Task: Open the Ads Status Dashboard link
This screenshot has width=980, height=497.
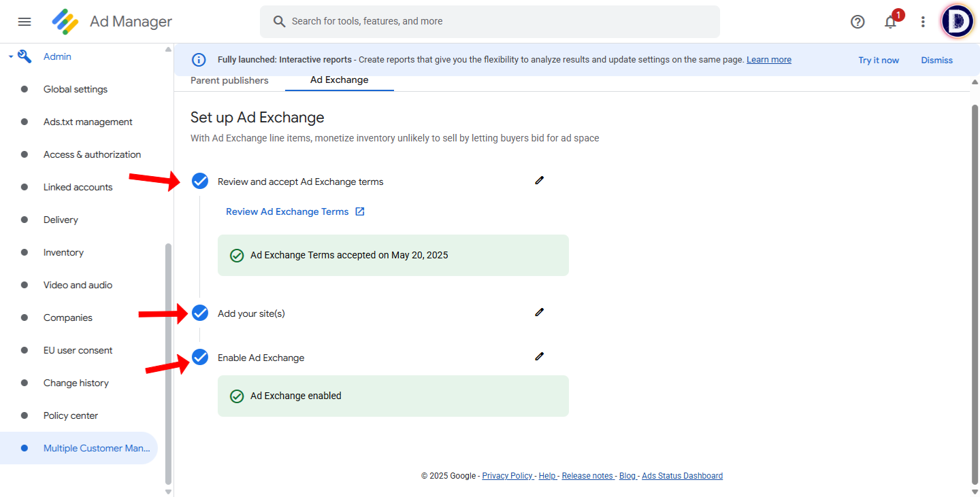Action: pyautogui.click(x=683, y=476)
